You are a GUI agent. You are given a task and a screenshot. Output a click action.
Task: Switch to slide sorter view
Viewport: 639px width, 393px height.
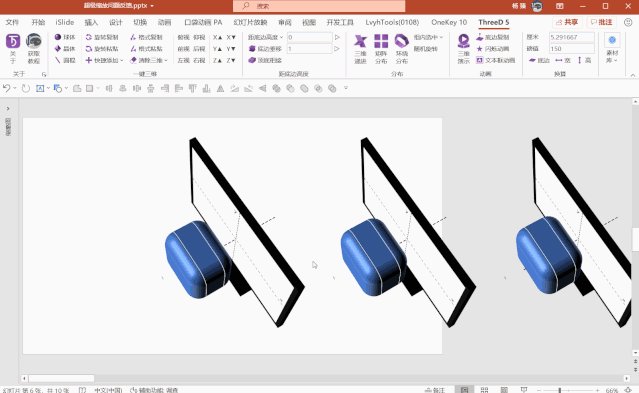coord(484,390)
